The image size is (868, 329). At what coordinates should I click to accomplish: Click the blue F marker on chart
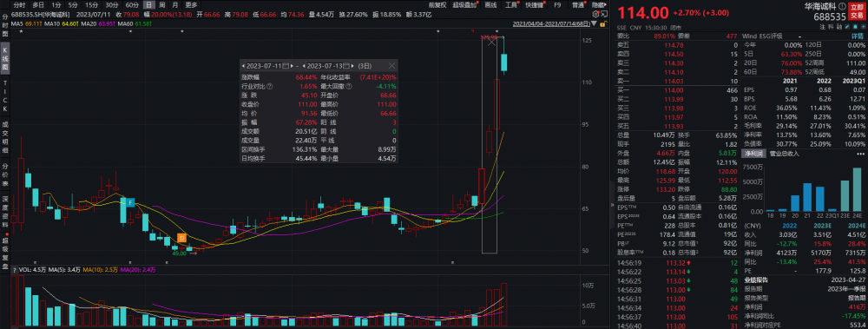(131, 203)
